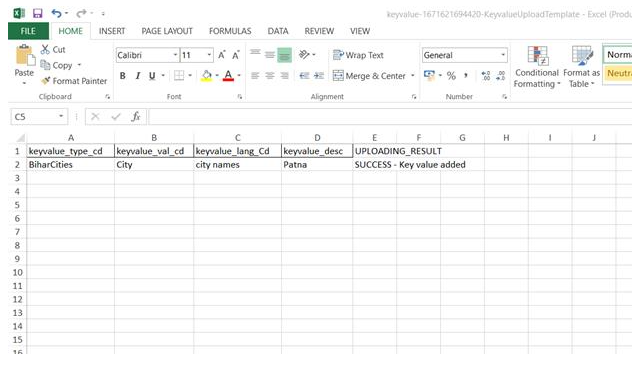This screenshot has height=365, width=639.
Task: Click the Save icon in quick access toolbar
Action: (x=37, y=13)
